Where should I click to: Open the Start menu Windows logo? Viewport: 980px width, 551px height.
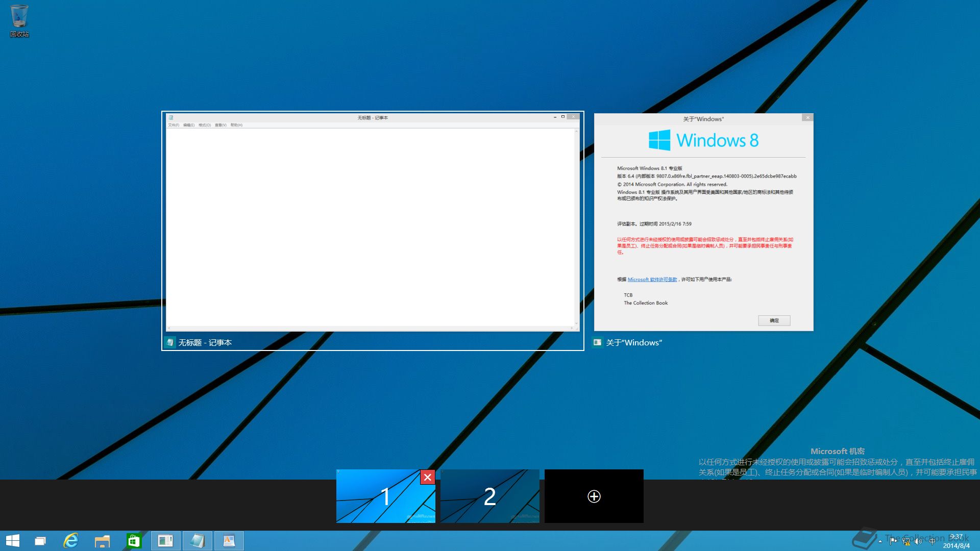[13, 541]
